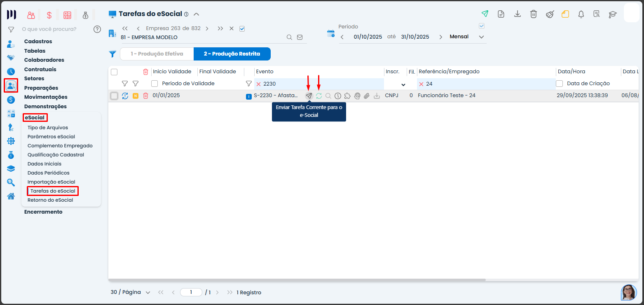Check the row checkbox for the 01/01/2025 task
644x305 pixels.
[114, 96]
